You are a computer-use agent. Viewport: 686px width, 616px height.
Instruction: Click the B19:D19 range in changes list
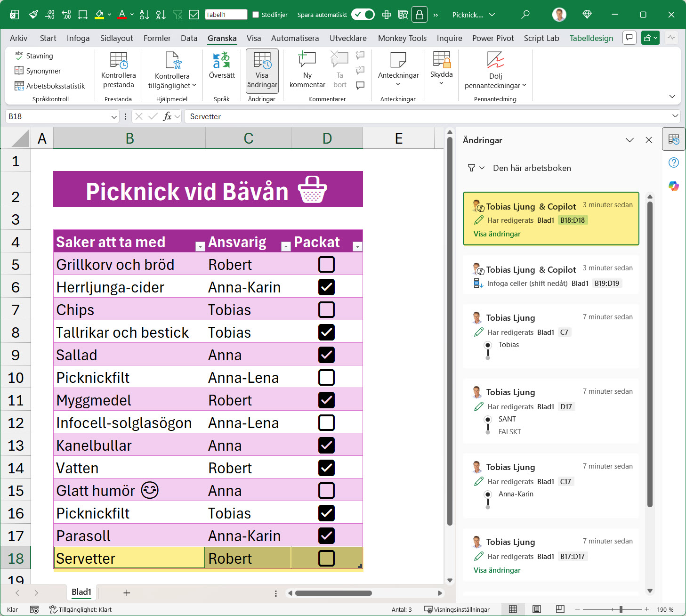607,283
